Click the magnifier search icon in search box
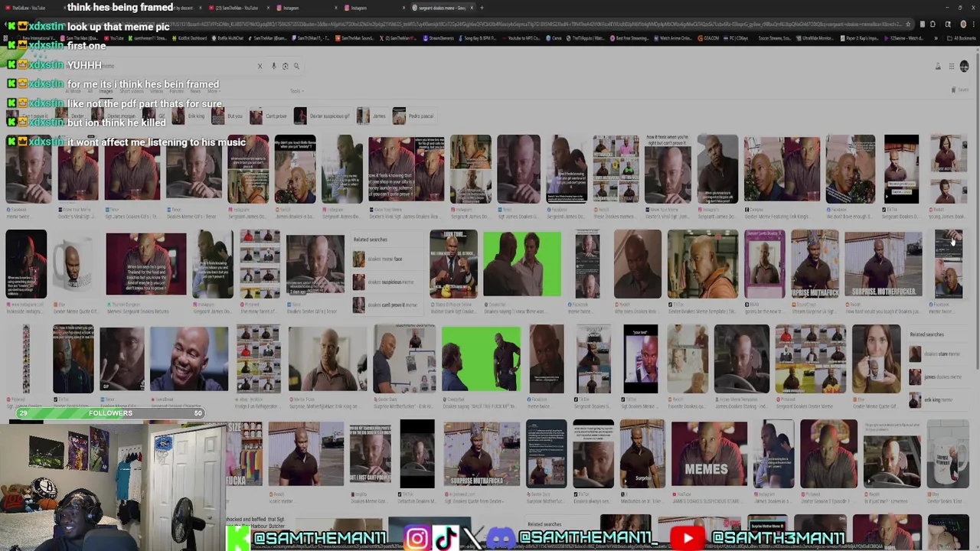This screenshot has width=980, height=551. (296, 66)
